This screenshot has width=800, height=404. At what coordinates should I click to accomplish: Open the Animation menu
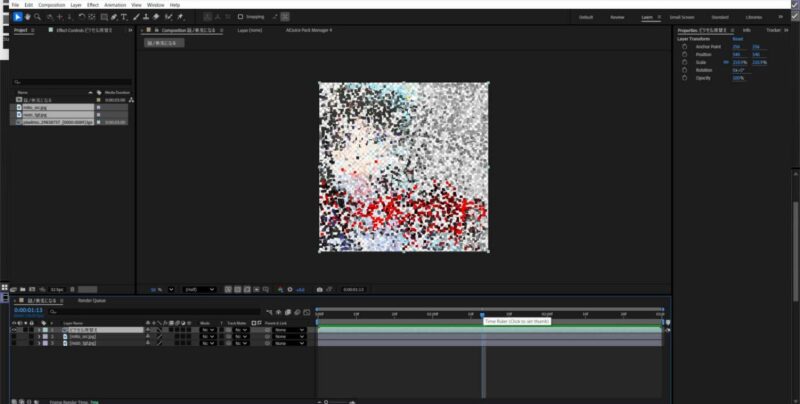click(x=115, y=5)
